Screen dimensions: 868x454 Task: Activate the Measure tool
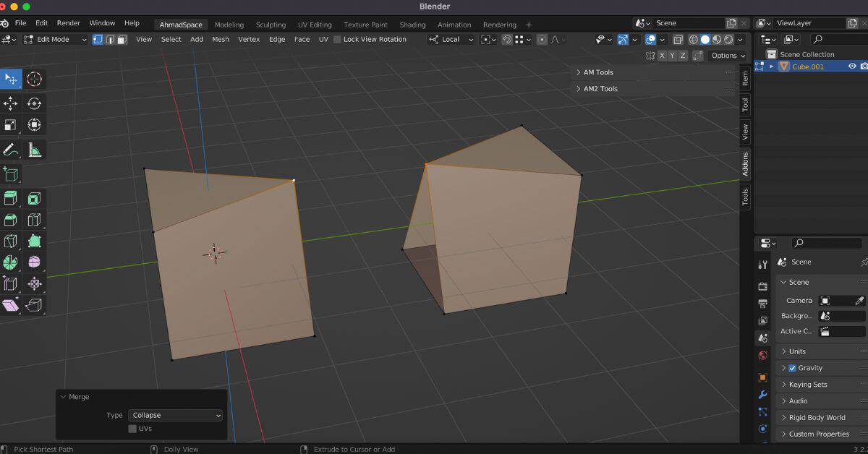click(x=34, y=150)
